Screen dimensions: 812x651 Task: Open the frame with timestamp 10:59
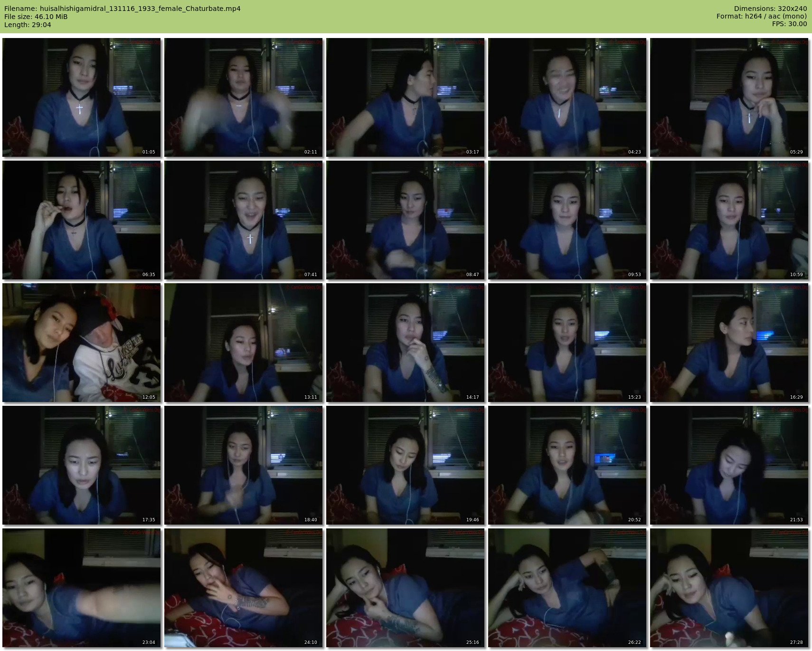click(x=729, y=220)
